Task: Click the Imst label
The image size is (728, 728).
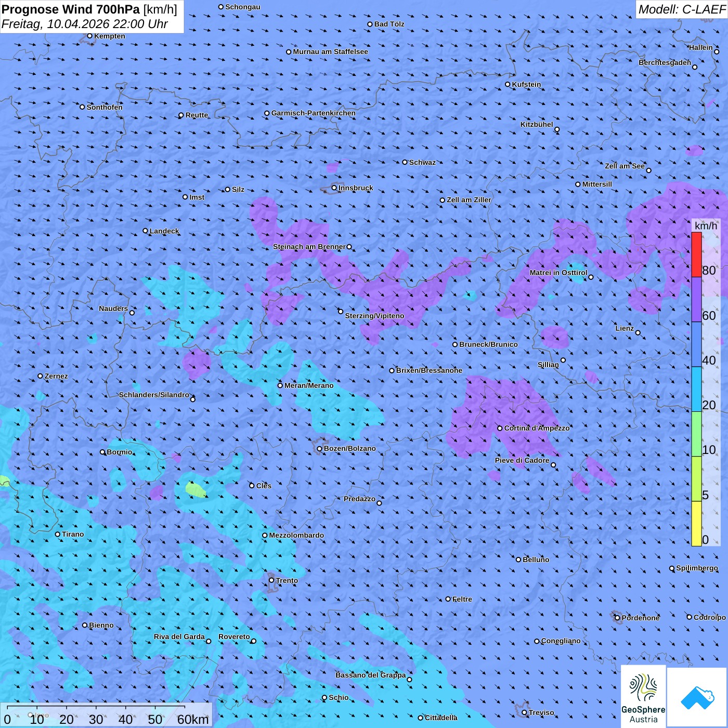Action: click(x=197, y=197)
